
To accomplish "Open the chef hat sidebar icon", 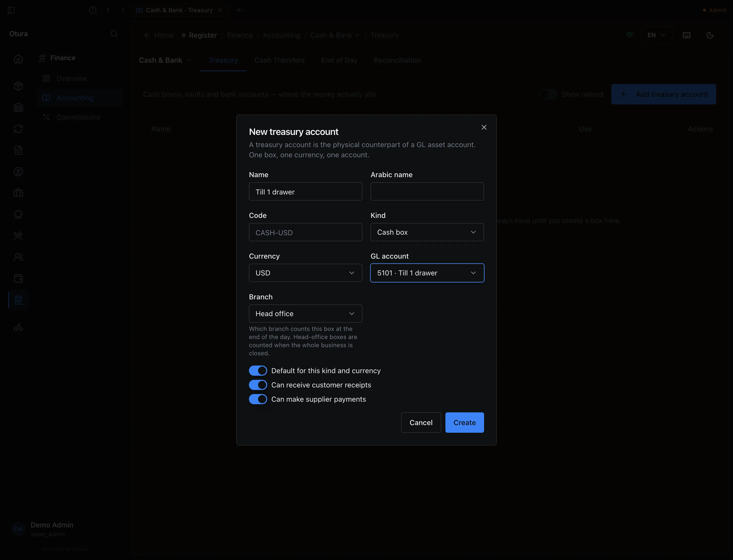I will point(18,214).
